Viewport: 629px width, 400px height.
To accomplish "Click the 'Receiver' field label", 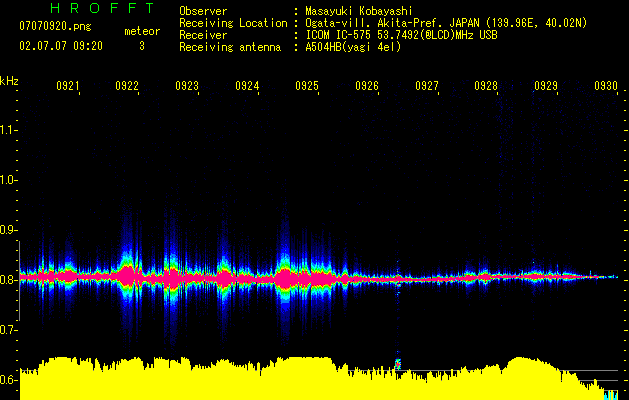I will point(203,35).
